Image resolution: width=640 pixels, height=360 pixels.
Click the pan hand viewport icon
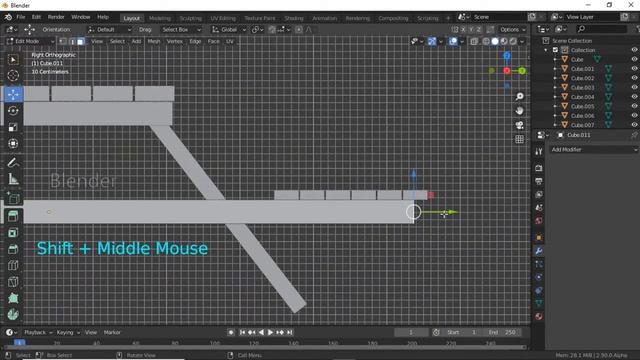519,111
